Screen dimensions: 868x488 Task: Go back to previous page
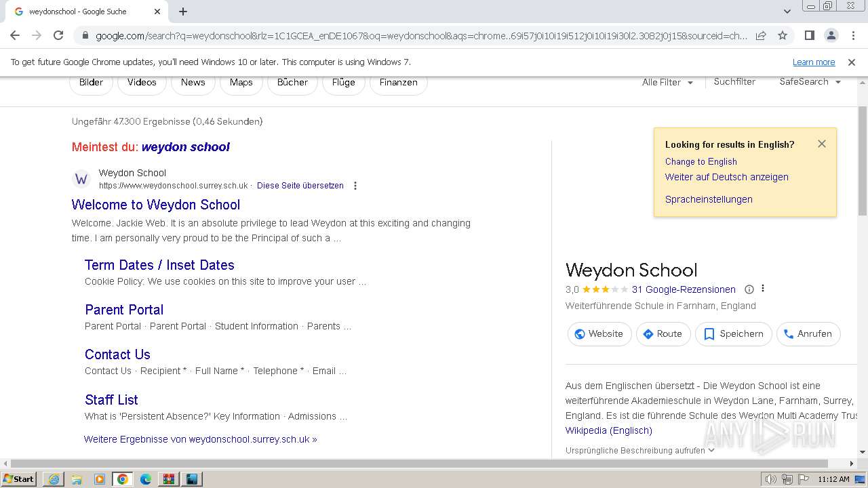(15, 35)
